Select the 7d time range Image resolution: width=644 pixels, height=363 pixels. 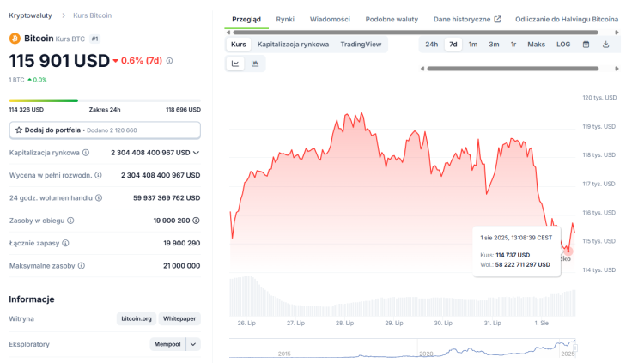click(453, 45)
